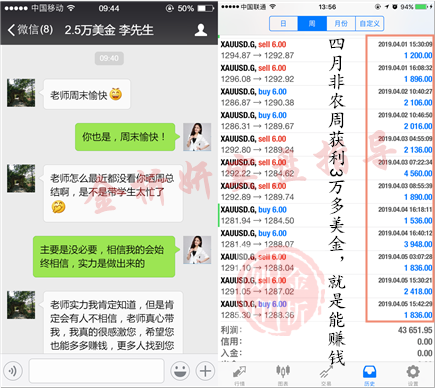Open trade row 1294.87 → 1292.87
Screen dimensions: 435x388
coord(326,50)
